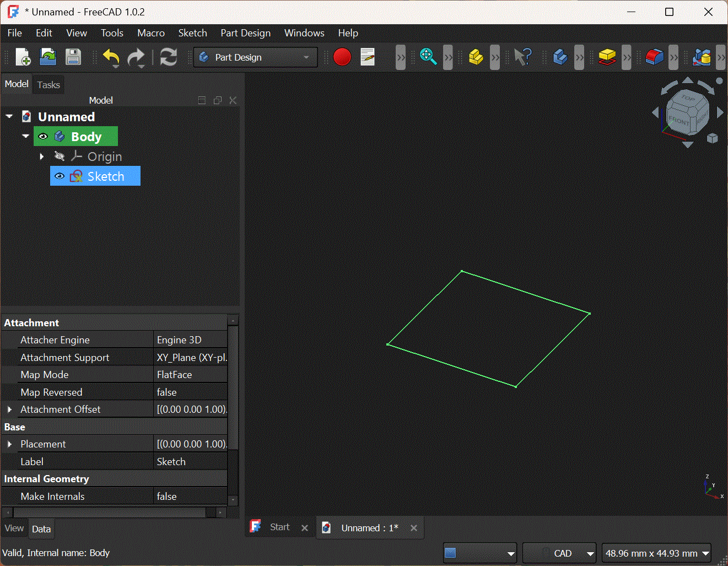Click the Fit All zoom icon

[x=428, y=57]
